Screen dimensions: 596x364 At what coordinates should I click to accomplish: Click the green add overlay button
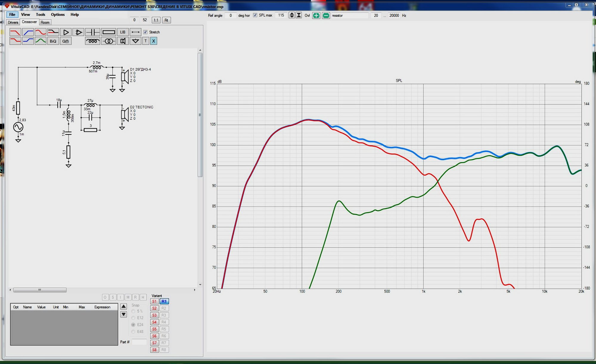coord(316,15)
